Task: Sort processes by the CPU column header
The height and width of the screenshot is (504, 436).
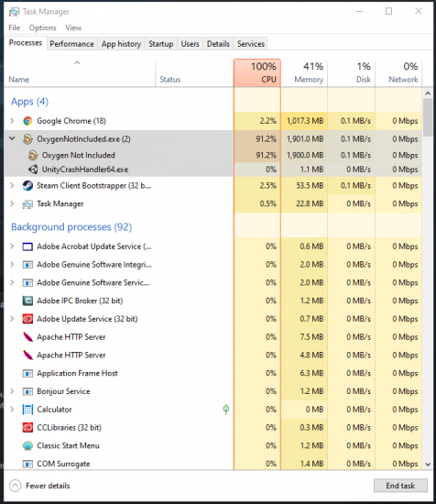Action: (257, 73)
